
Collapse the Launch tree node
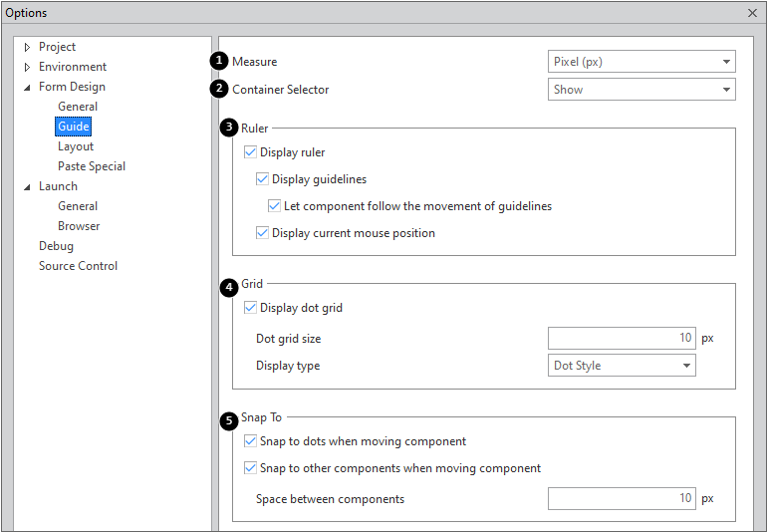[x=27, y=187]
